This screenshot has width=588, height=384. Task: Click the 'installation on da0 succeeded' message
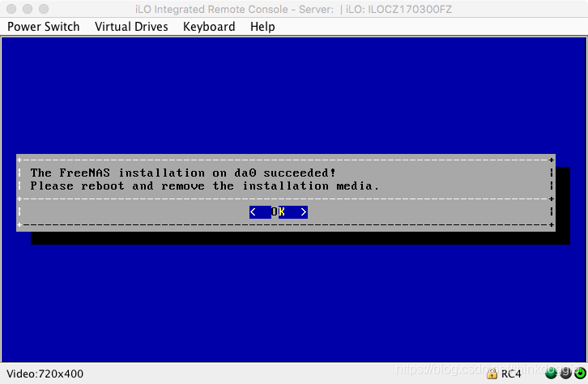[182, 173]
